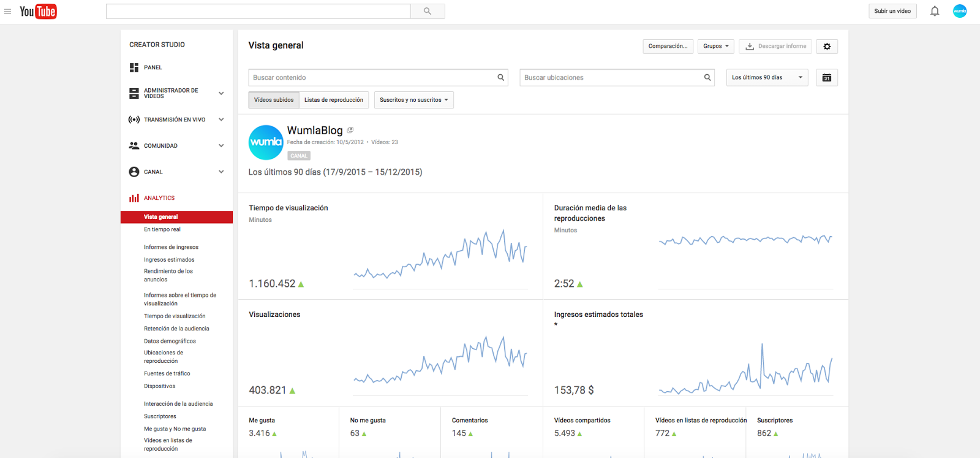This screenshot has width=980, height=458.
Task: Click the Transmisión en vivo icon
Action: click(x=134, y=120)
